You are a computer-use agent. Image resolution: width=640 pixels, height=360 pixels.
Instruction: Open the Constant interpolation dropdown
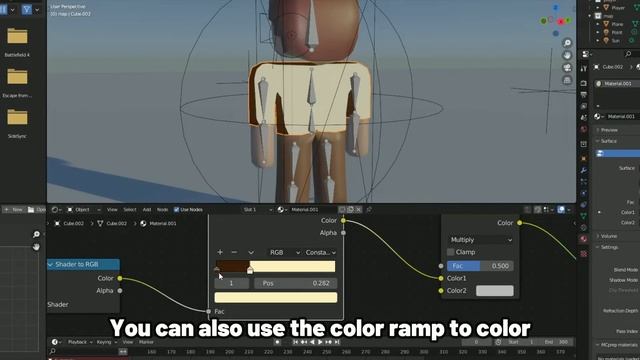(x=320, y=252)
